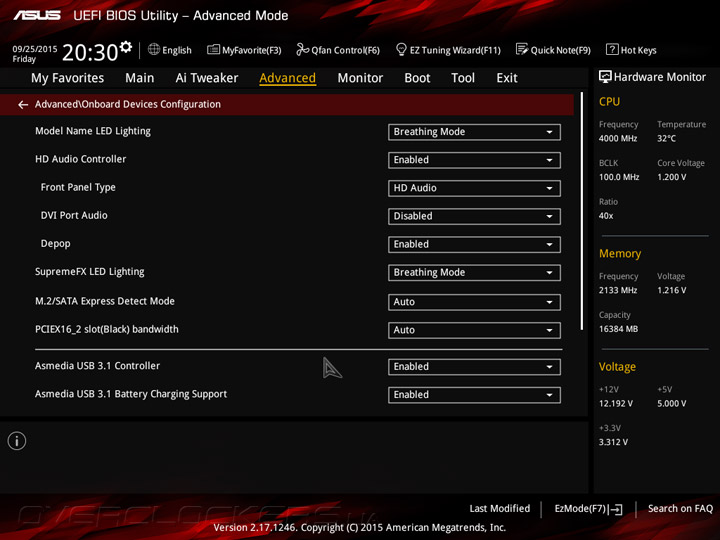Viewport: 720px width, 540px height.
Task: Expand Front Panel Type dropdown
Action: click(x=474, y=188)
